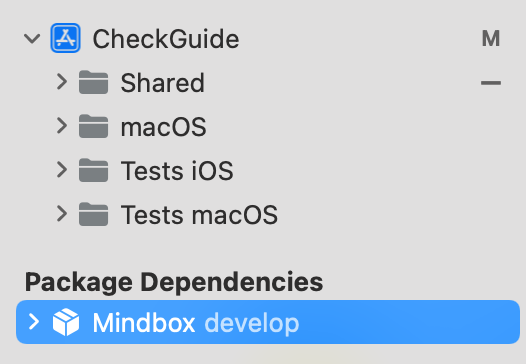Click the M modified status badge
The height and width of the screenshot is (364, 526).
click(x=491, y=38)
